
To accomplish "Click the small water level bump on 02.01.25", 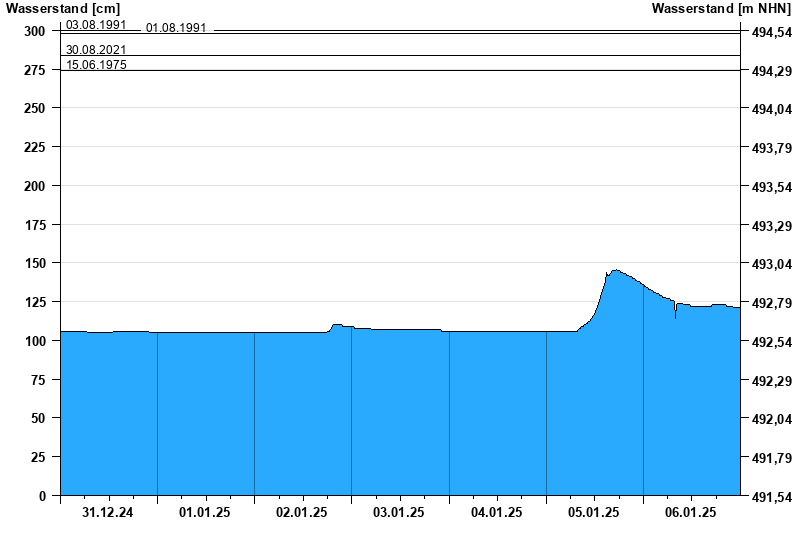I will tap(337, 325).
